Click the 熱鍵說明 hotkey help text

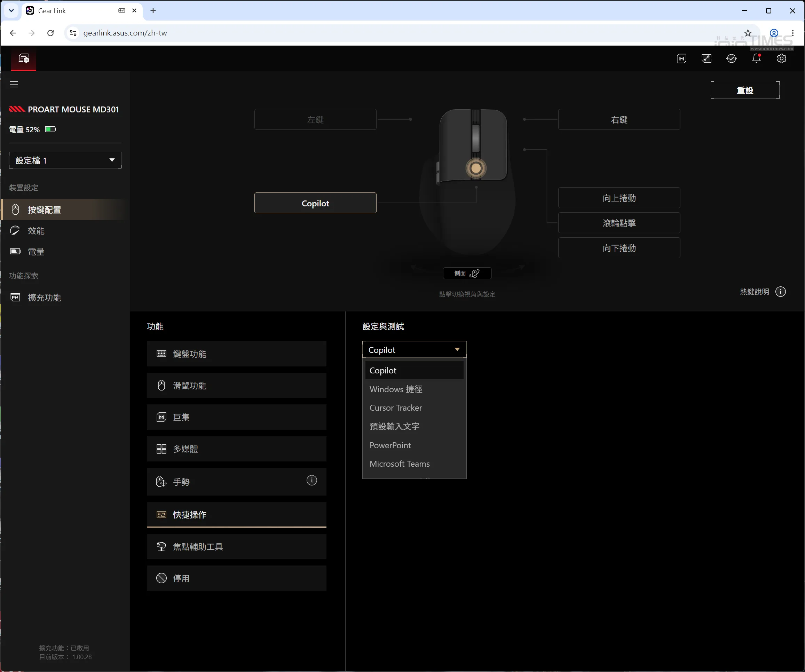tap(754, 292)
